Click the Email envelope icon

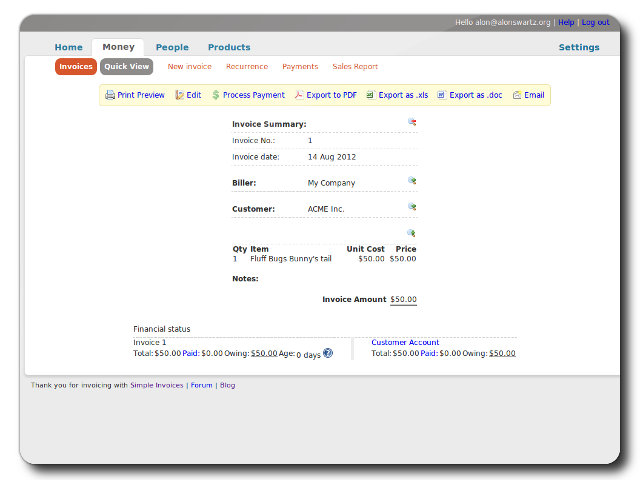[517, 95]
